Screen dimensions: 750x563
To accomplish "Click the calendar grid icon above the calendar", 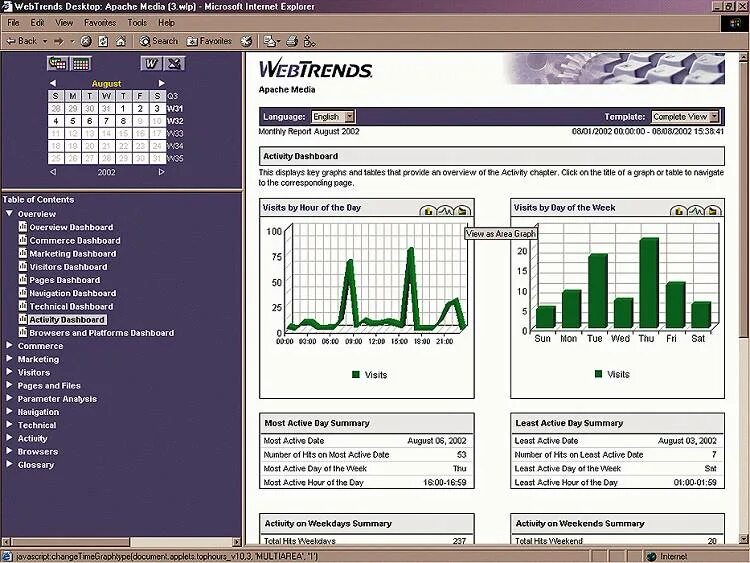I will pos(80,63).
